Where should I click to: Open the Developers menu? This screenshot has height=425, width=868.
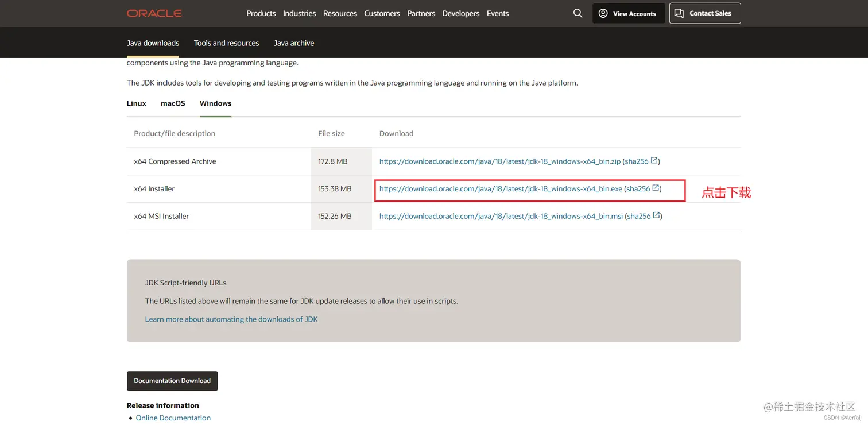point(461,13)
